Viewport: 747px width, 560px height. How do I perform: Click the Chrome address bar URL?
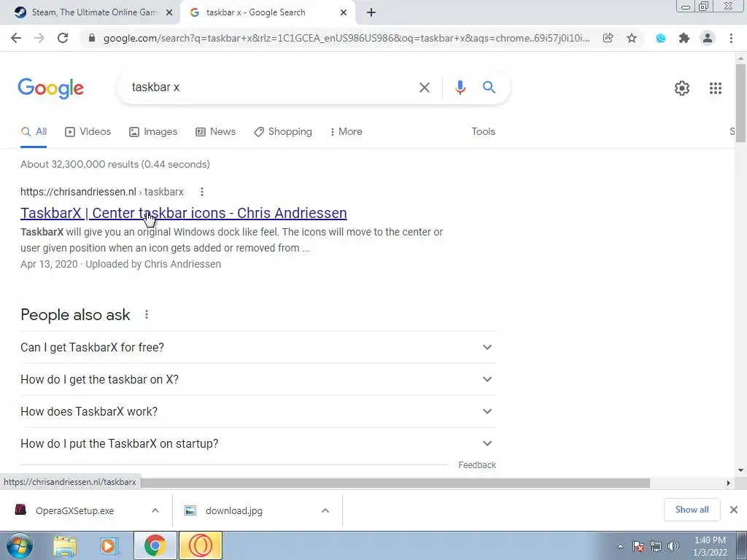[x=347, y=38]
